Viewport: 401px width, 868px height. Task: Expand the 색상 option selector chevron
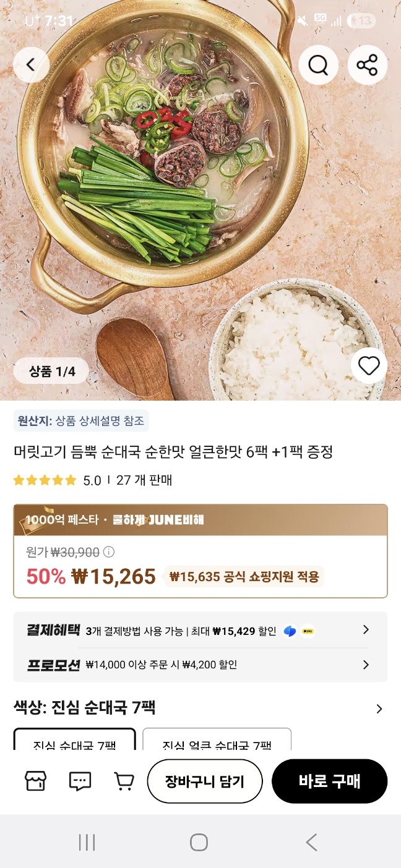pos(379,708)
